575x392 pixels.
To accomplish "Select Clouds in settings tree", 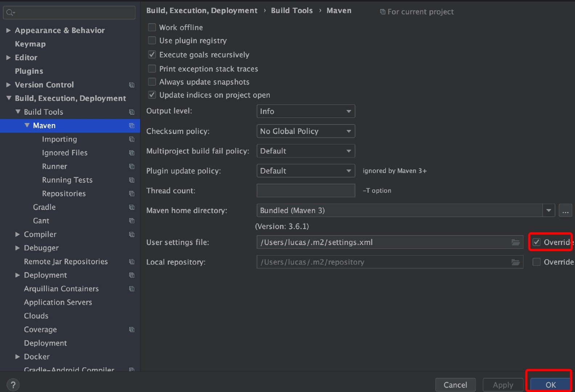I will 36,316.
